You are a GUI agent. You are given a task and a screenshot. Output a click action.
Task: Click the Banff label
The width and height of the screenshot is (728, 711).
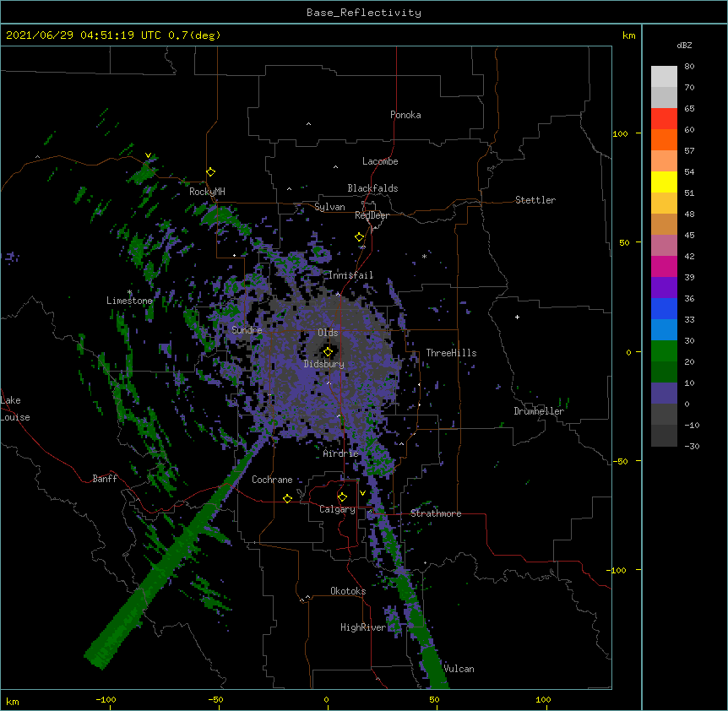click(105, 479)
